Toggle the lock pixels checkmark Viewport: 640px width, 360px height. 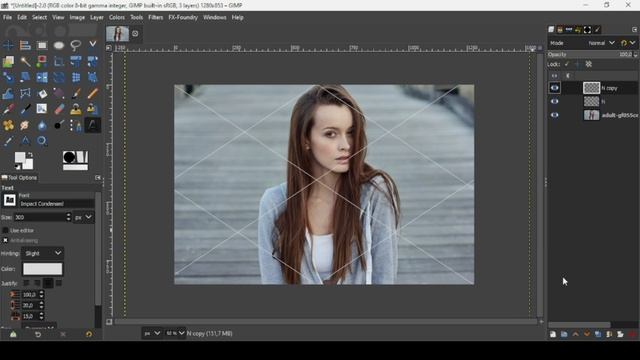pyautogui.click(x=567, y=64)
